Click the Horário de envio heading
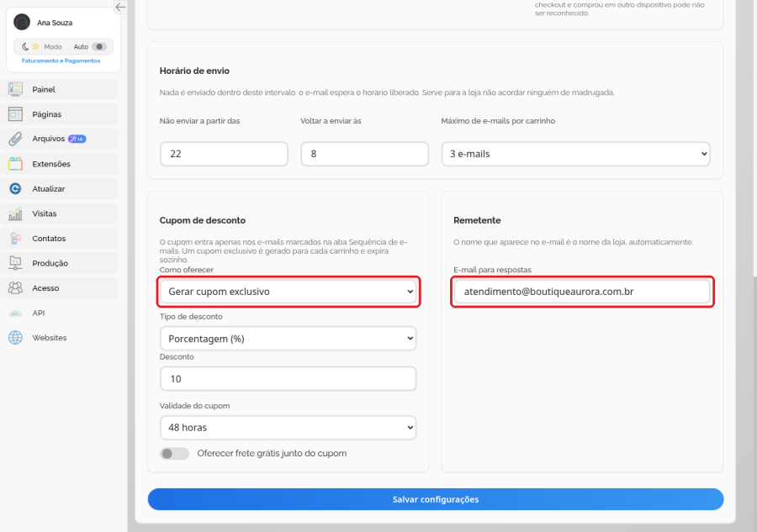This screenshot has width=757, height=532. pyautogui.click(x=194, y=71)
